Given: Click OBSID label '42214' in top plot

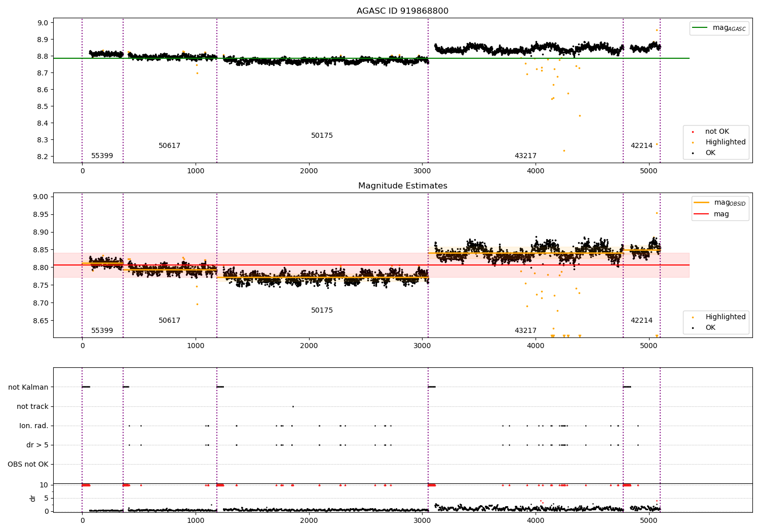Looking at the screenshot, I should click(x=641, y=146).
